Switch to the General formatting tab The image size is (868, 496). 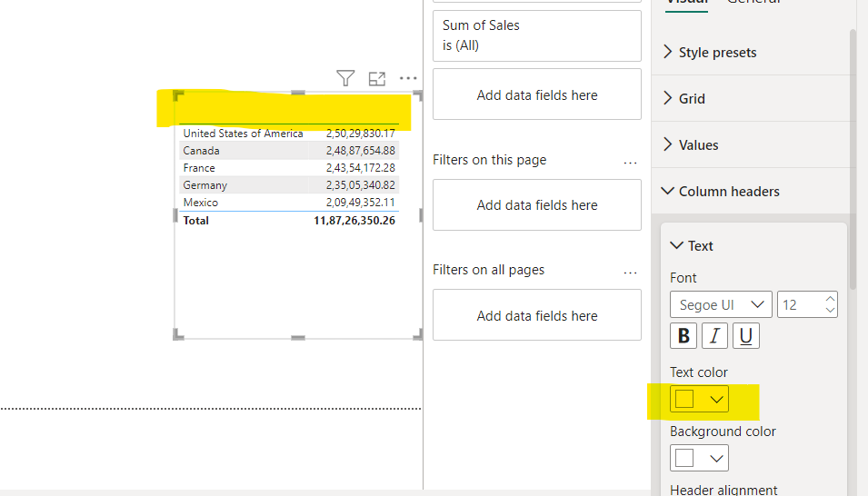[753, 2]
